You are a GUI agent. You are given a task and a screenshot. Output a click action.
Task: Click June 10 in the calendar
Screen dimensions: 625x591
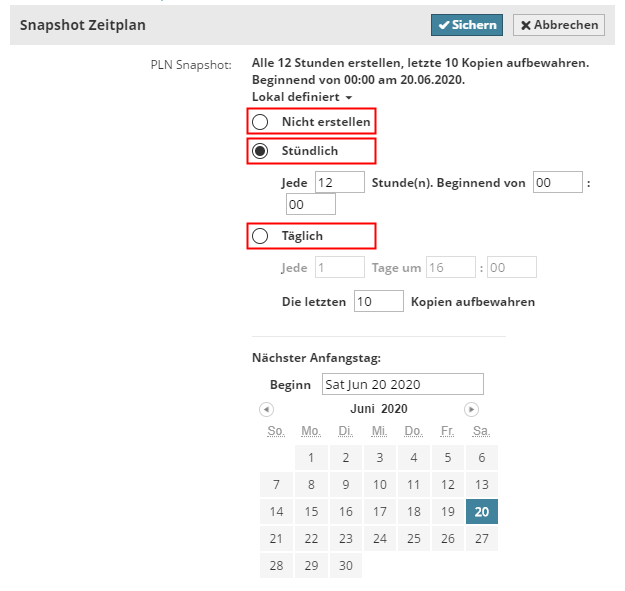click(x=379, y=485)
